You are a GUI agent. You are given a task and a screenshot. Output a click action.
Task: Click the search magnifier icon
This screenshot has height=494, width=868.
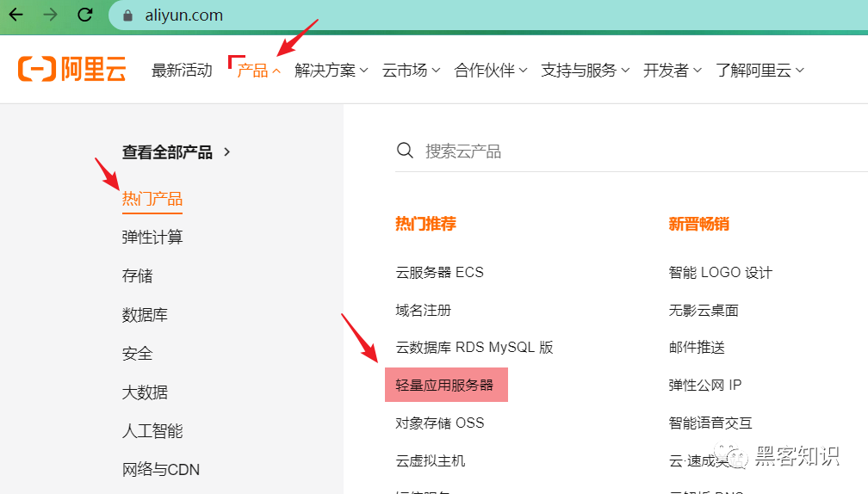405,151
